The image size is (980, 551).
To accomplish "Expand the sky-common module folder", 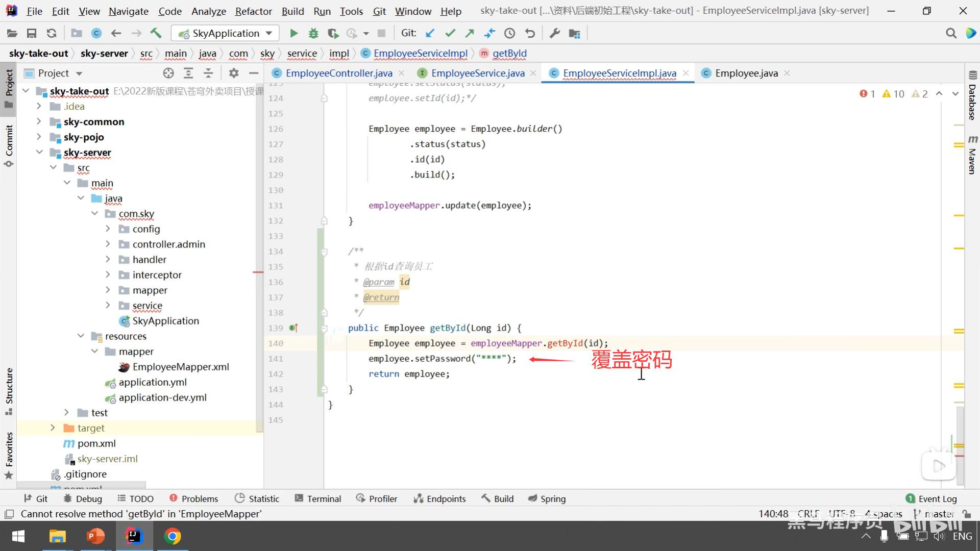I will [39, 122].
